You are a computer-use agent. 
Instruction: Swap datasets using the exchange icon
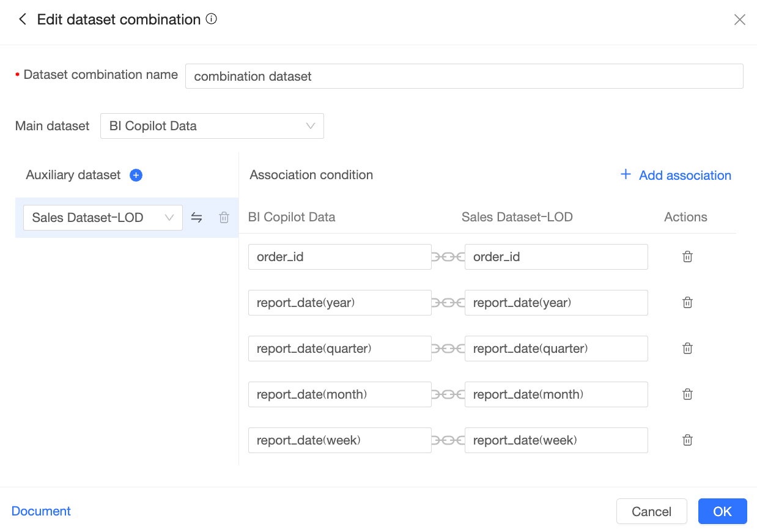pos(196,218)
